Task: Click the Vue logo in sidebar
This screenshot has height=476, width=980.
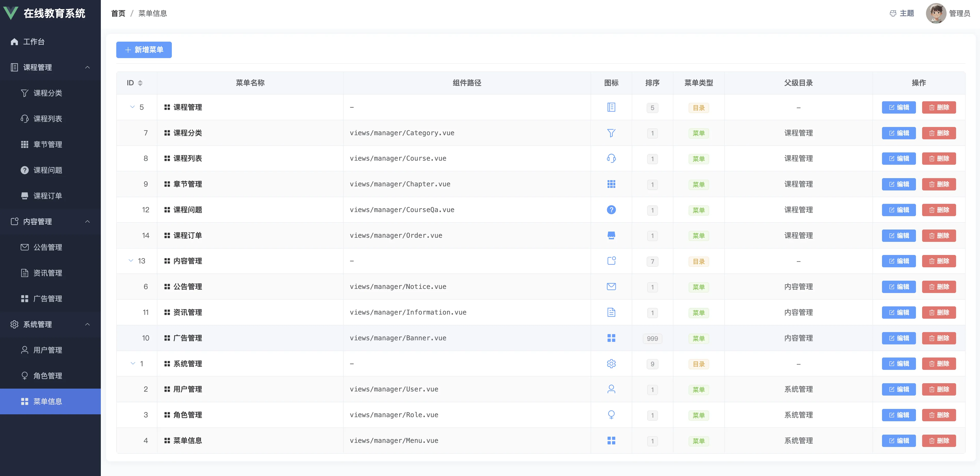Action: pyautogui.click(x=11, y=13)
